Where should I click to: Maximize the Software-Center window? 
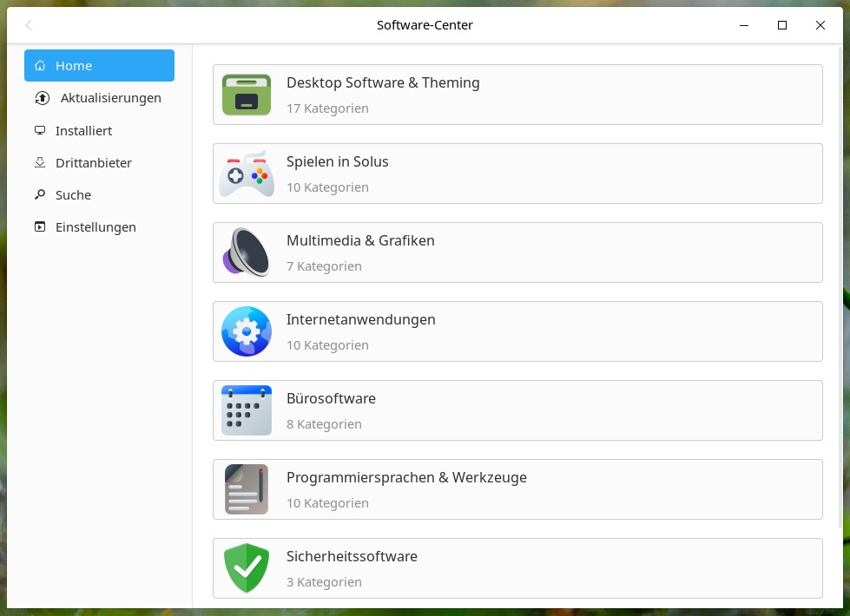782,25
